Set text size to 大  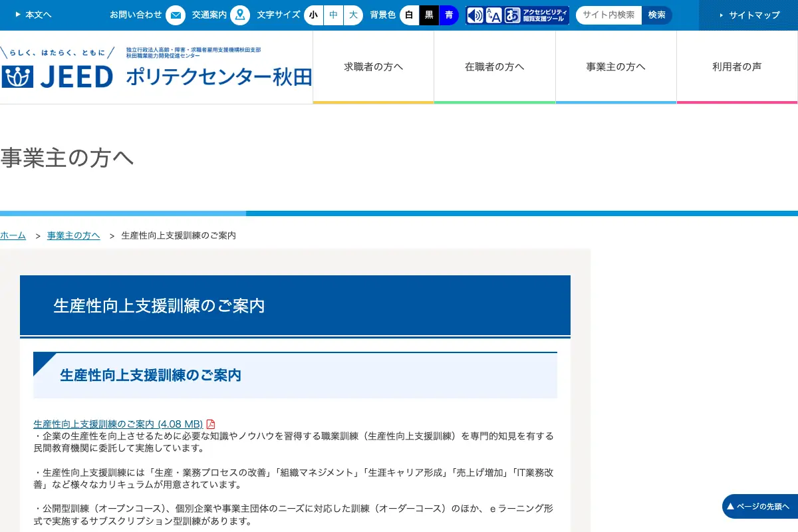[x=354, y=15]
